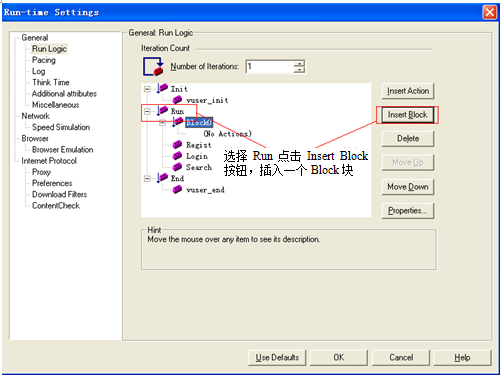Click the vuser_end action icon
Viewport: 504px width, 377px height.
click(177, 189)
